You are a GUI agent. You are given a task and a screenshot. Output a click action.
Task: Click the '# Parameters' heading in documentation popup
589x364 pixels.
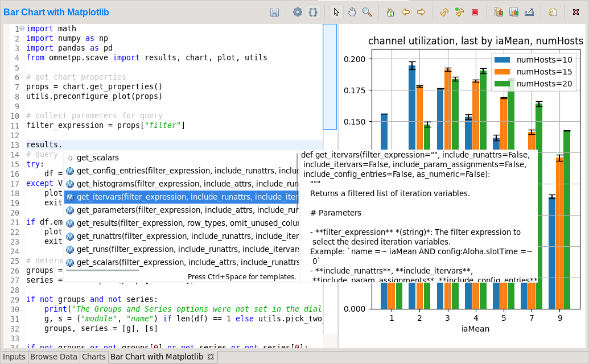[x=336, y=213]
